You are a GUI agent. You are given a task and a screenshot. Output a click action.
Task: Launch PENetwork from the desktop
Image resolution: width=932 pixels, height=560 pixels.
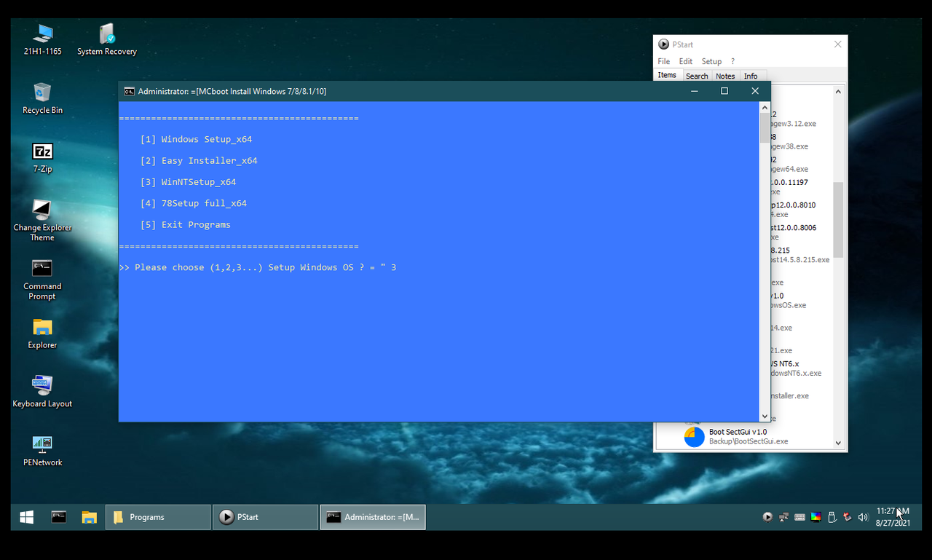pyautogui.click(x=42, y=451)
